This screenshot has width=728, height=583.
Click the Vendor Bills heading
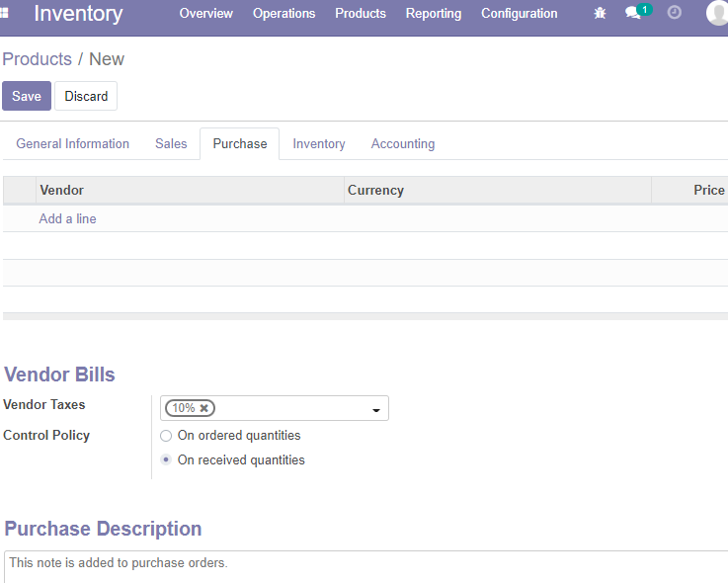point(59,375)
